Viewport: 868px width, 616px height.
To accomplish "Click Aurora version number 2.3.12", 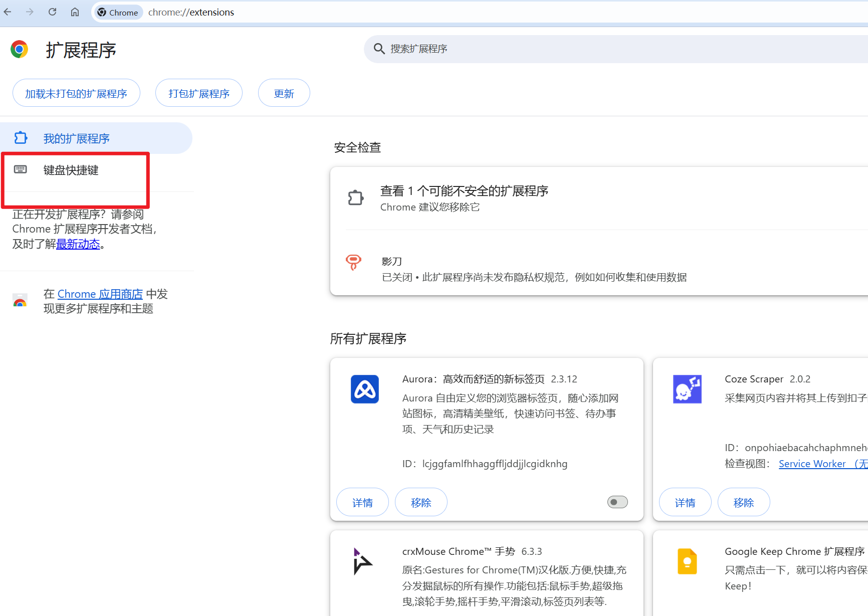I will coord(564,379).
